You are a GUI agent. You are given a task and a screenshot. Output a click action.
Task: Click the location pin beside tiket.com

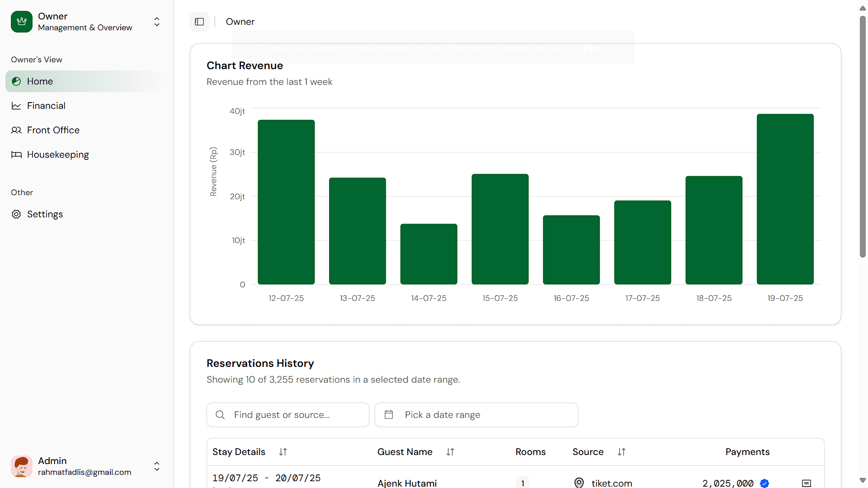[x=579, y=483]
